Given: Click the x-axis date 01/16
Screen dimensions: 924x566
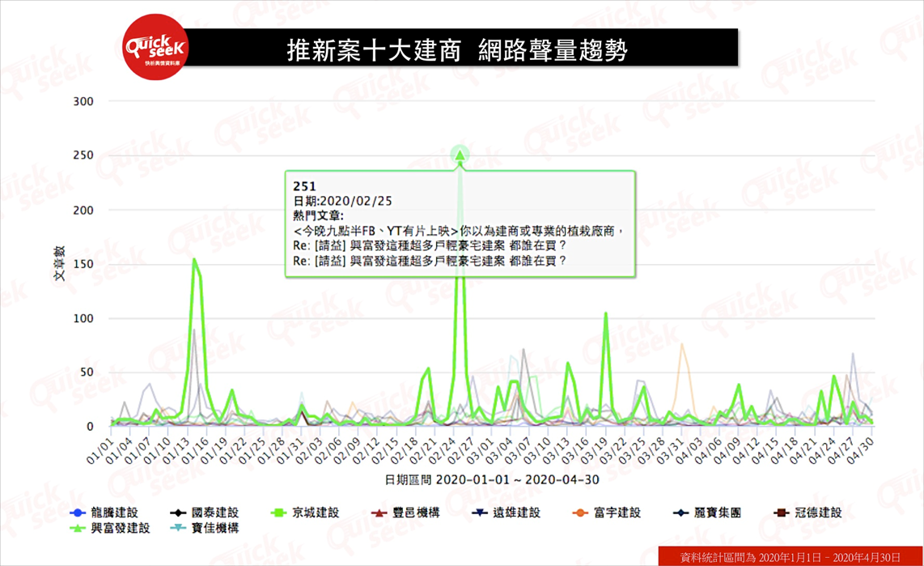Looking at the screenshot, I should tap(195, 451).
